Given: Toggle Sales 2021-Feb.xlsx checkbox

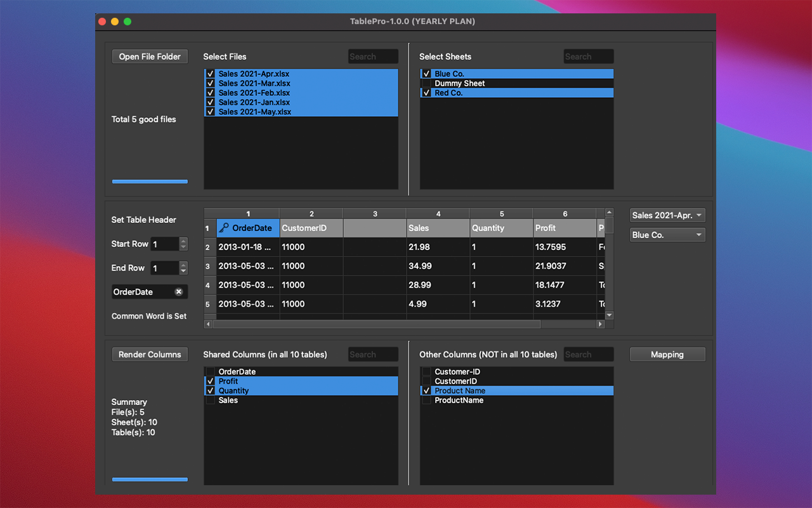Looking at the screenshot, I should (x=211, y=93).
